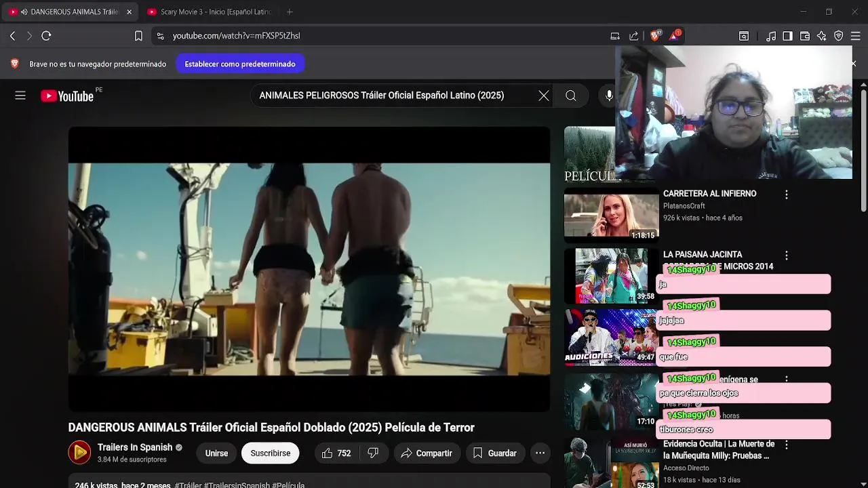Minimize the browser window

coord(804,12)
